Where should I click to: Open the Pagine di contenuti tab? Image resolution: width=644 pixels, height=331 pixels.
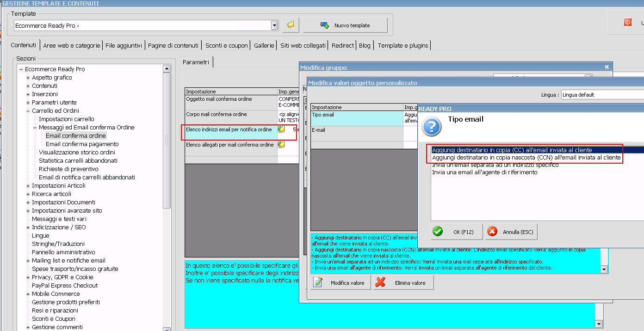(x=173, y=45)
